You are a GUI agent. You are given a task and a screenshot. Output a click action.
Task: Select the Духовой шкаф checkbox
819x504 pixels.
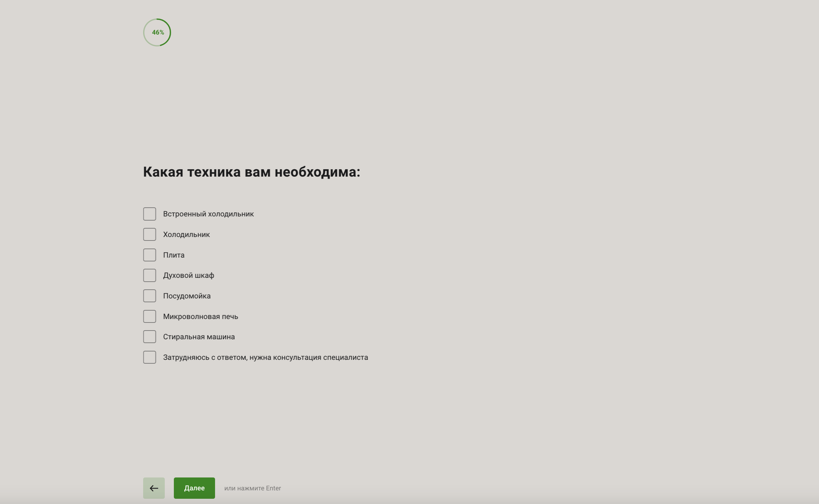[x=149, y=275]
